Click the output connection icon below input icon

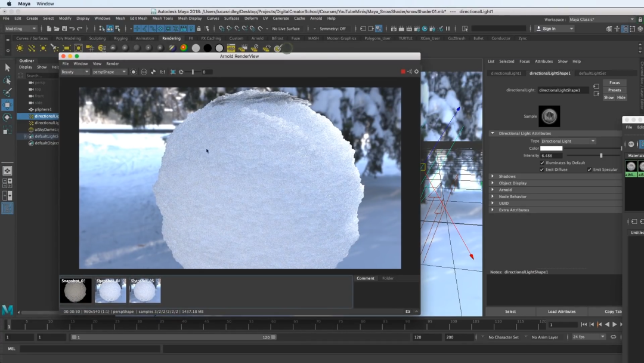[x=596, y=94]
